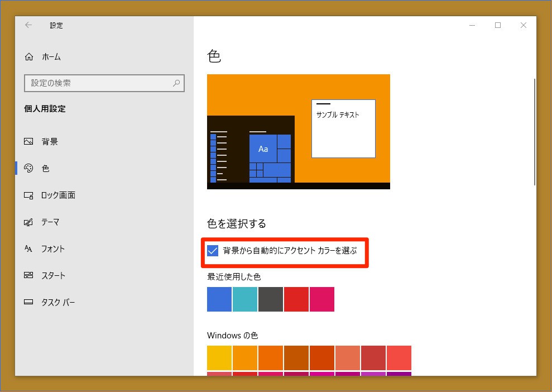Pick the blue recently used color
552x392 pixels.
click(x=219, y=299)
